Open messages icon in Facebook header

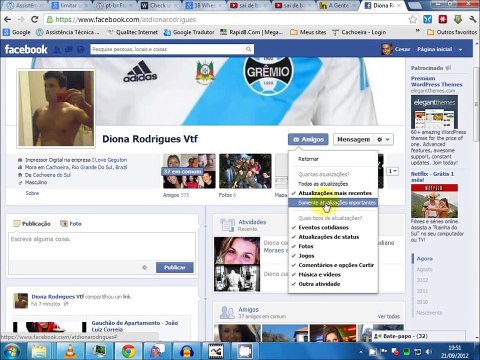(x=69, y=49)
